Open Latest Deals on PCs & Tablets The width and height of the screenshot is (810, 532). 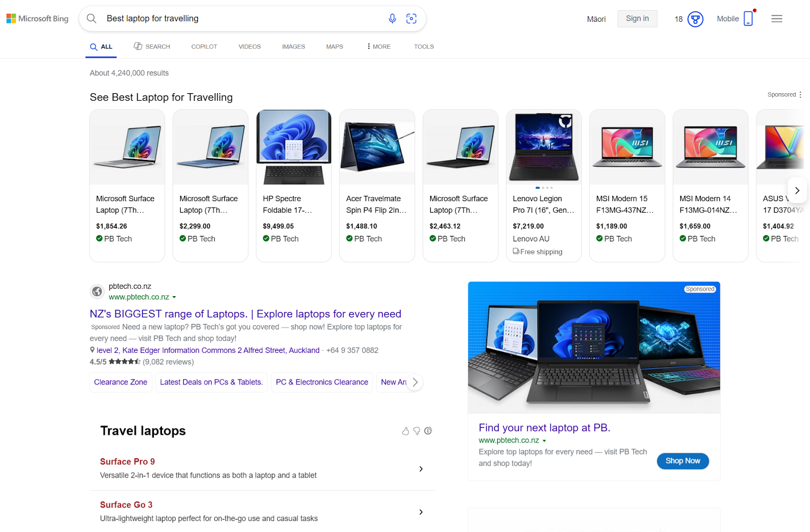click(x=211, y=382)
